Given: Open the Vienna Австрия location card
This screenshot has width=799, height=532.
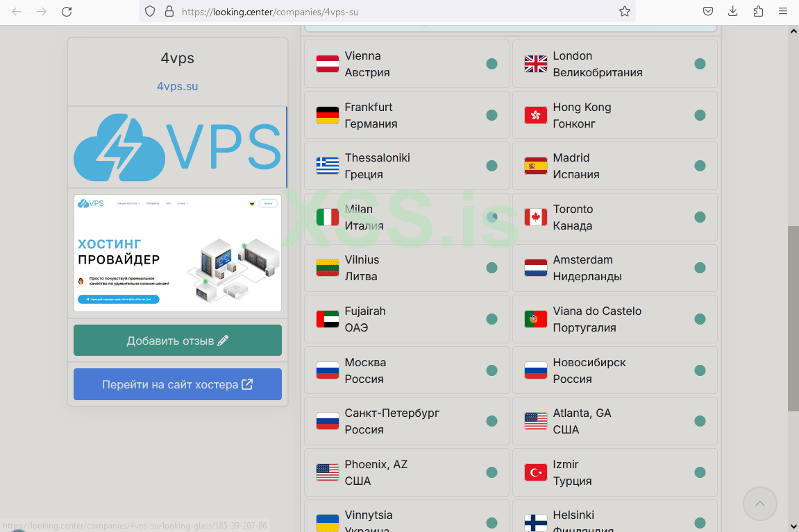Looking at the screenshot, I should tap(407, 64).
